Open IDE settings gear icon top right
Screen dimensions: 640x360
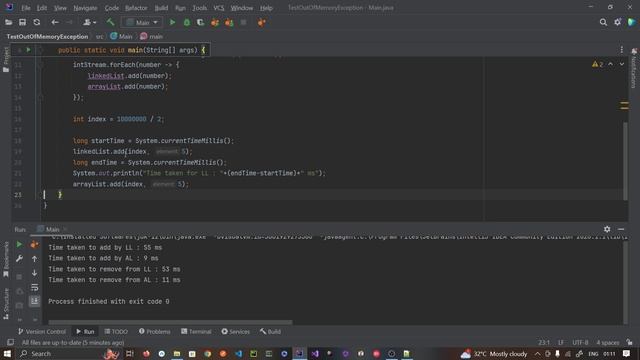[x=617, y=22]
